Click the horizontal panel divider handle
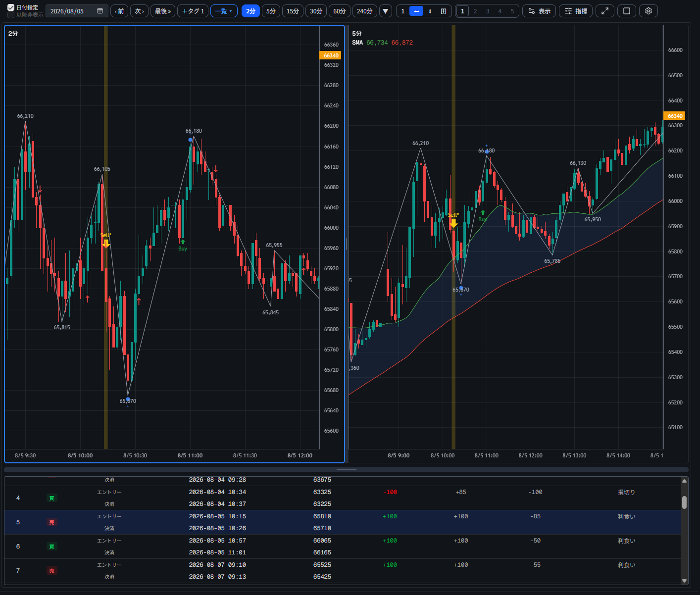This screenshot has height=595, width=700. tap(347, 469)
